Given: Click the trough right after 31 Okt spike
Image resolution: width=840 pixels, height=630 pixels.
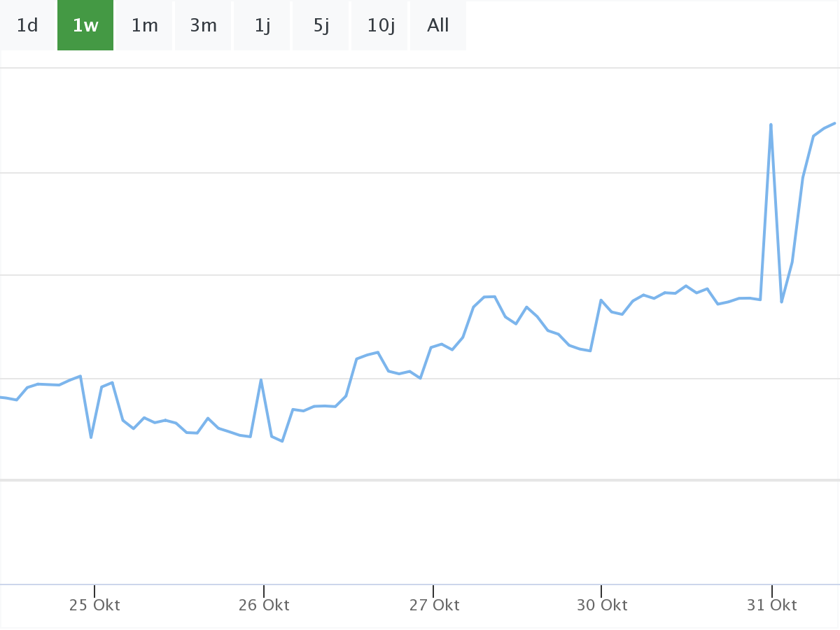Looking at the screenshot, I should coord(781,302).
